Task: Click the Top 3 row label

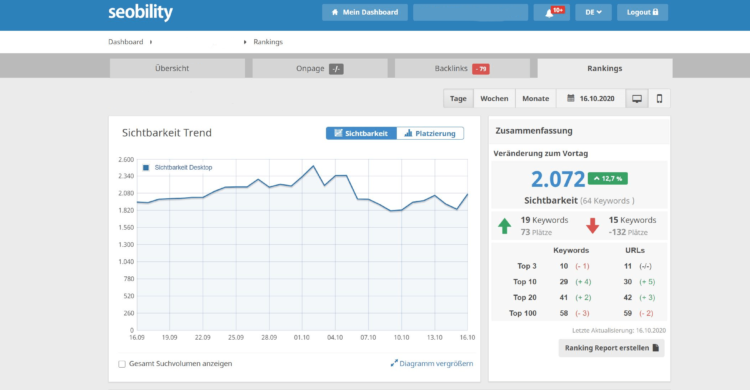Action: (527, 266)
